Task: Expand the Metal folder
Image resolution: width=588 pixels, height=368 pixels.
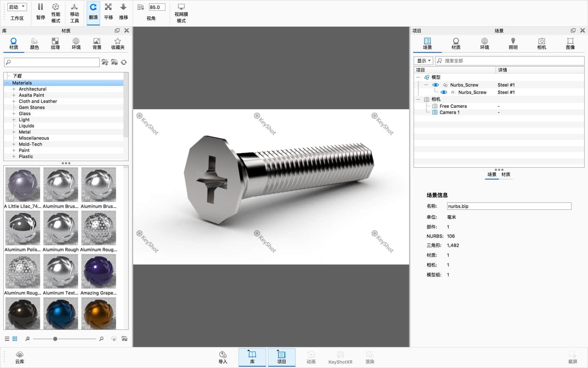Action: click(x=13, y=132)
